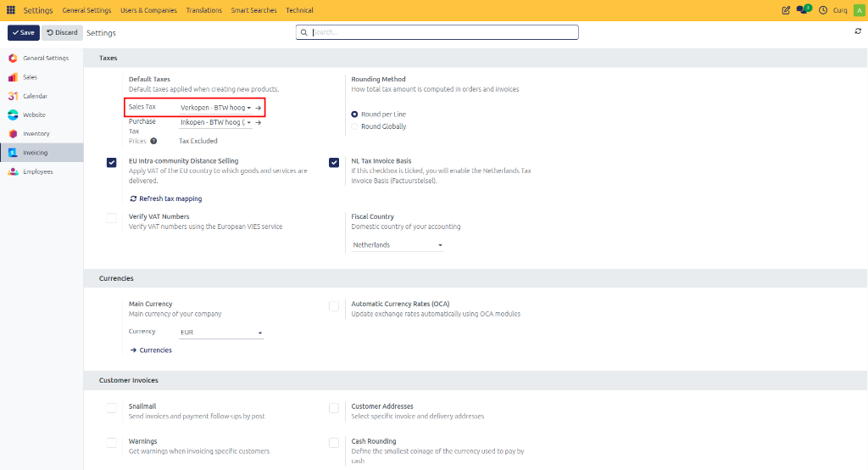868x470 pixels.
Task: Click the Rounding Method heading
Action: click(x=378, y=79)
